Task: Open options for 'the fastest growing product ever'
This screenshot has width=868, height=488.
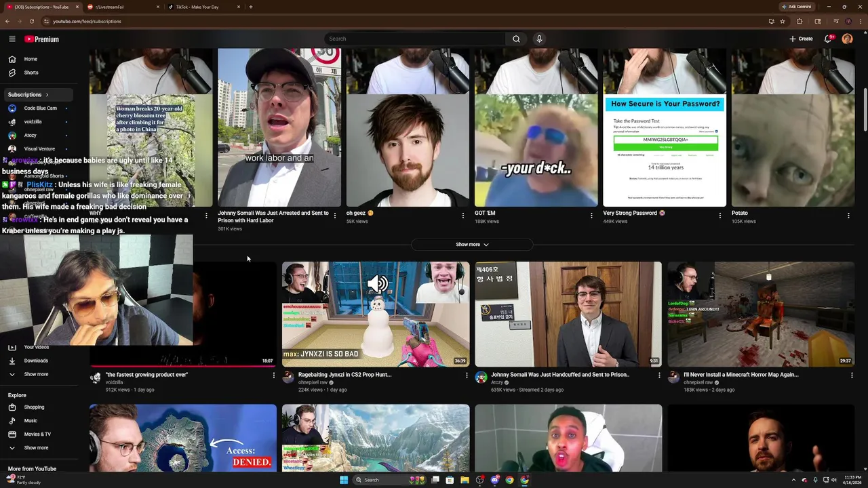Action: coord(274,375)
